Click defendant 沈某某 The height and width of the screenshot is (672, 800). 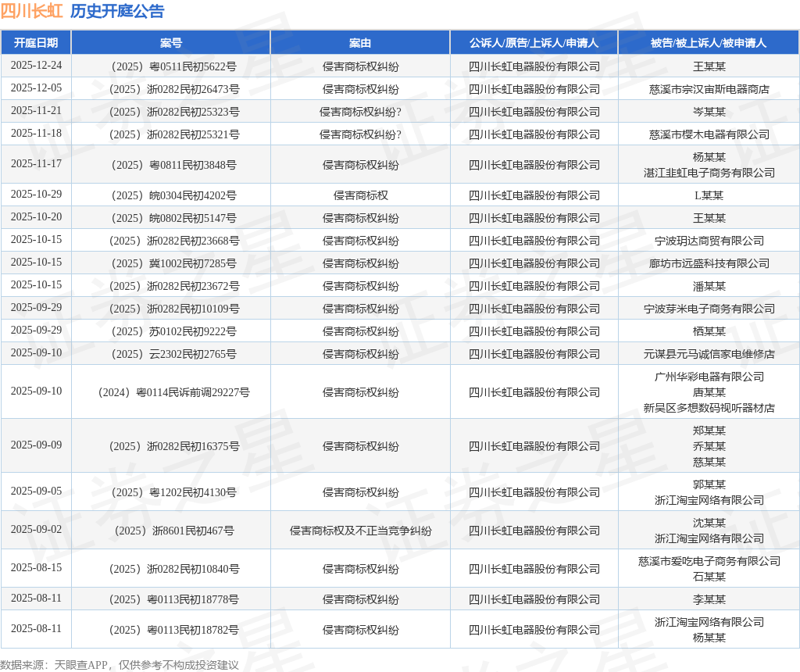coord(709,523)
